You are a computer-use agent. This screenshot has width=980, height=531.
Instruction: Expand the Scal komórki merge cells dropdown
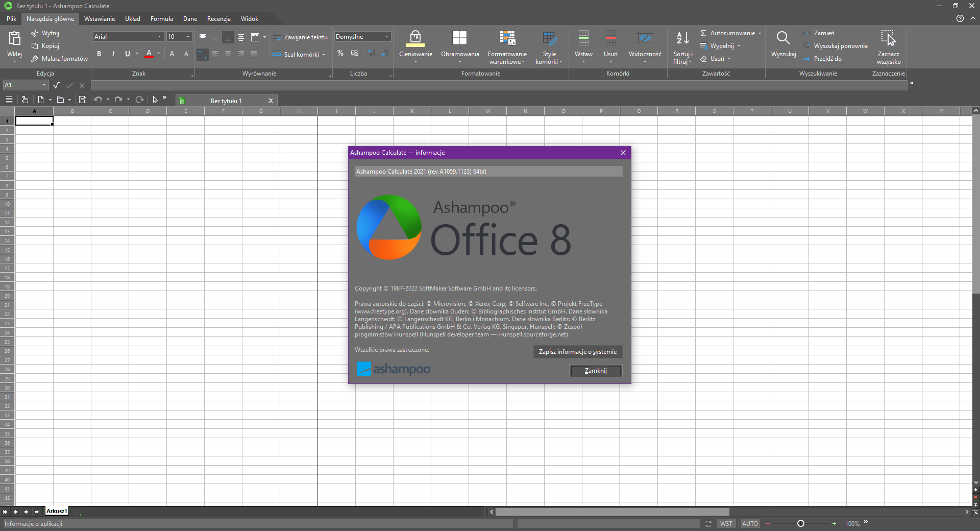pyautogui.click(x=324, y=55)
